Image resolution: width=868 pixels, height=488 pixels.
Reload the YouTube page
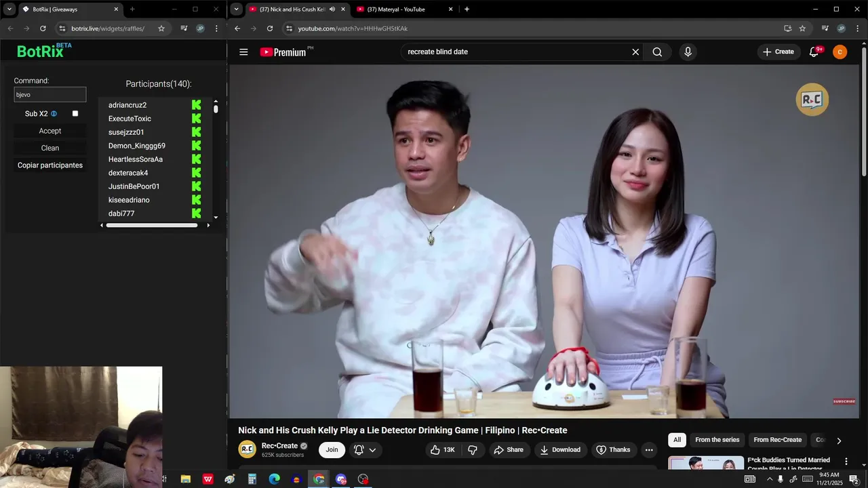pos(270,28)
